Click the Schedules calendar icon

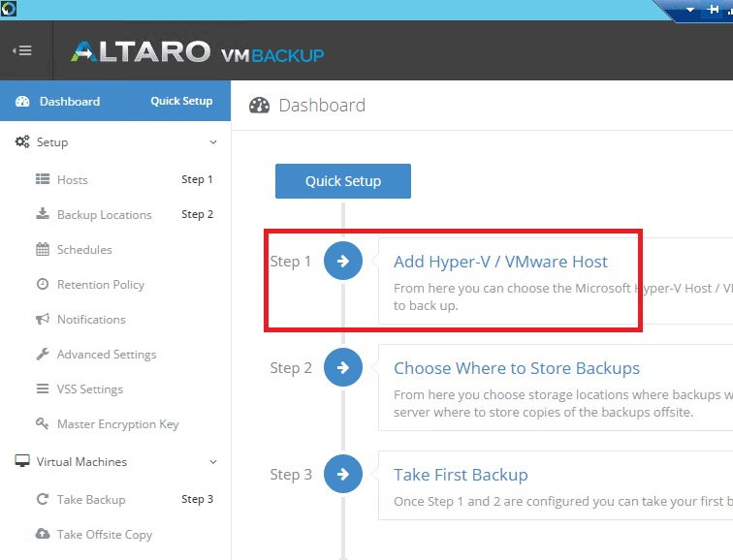[x=43, y=249]
